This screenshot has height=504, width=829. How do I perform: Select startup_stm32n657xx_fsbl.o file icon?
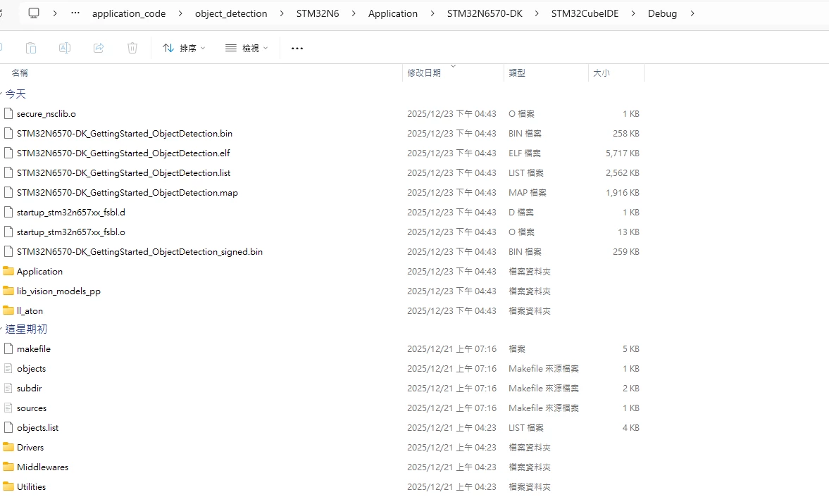(8, 232)
